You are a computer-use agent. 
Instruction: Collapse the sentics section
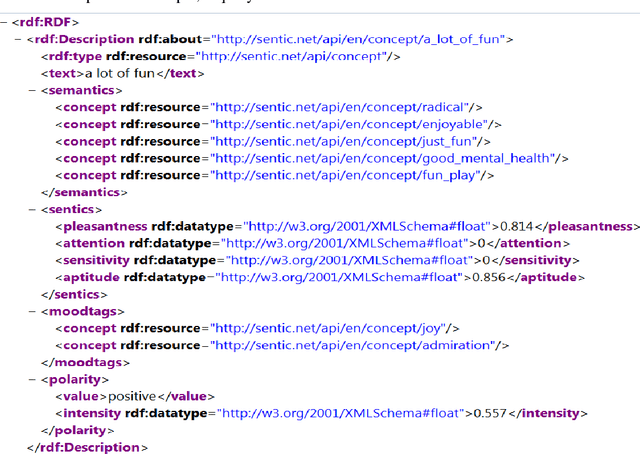(32, 209)
